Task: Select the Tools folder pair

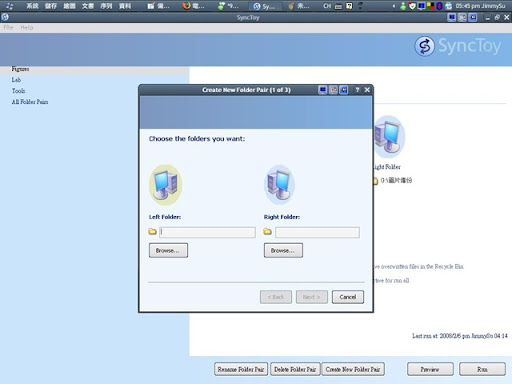Action: [18, 91]
